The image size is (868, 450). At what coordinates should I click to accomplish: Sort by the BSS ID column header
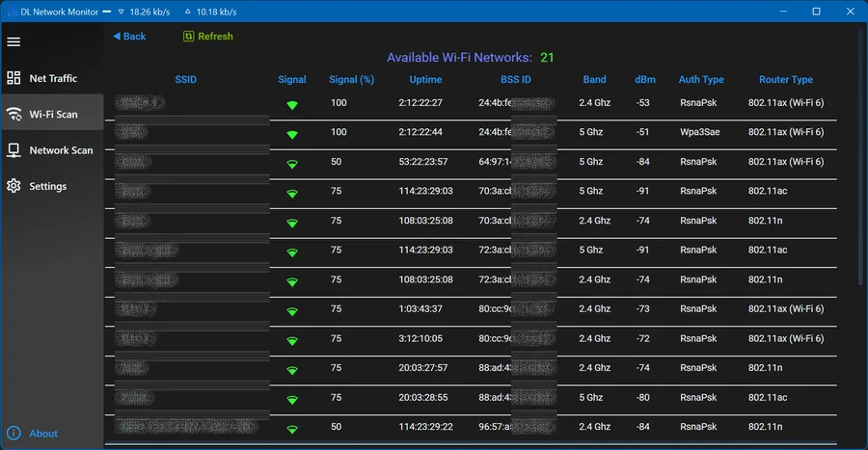pos(515,79)
